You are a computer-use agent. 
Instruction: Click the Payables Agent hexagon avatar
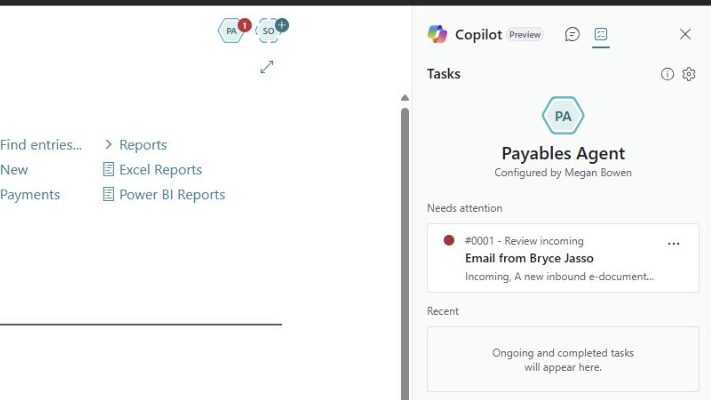click(563, 116)
